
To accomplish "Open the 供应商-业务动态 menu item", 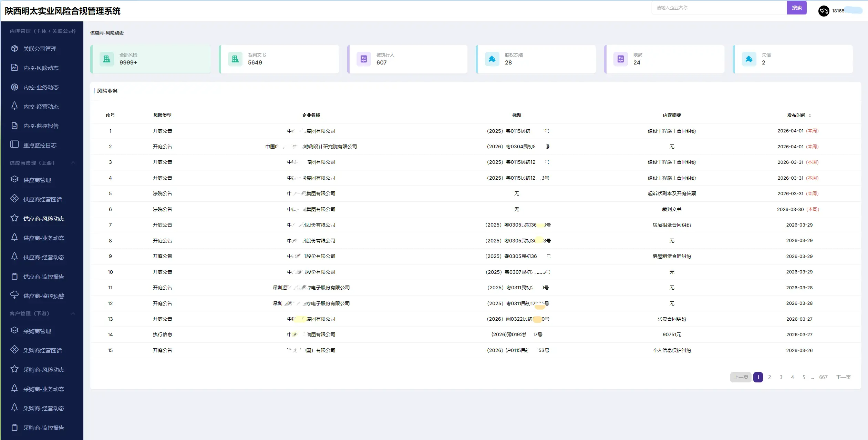I will coord(43,238).
